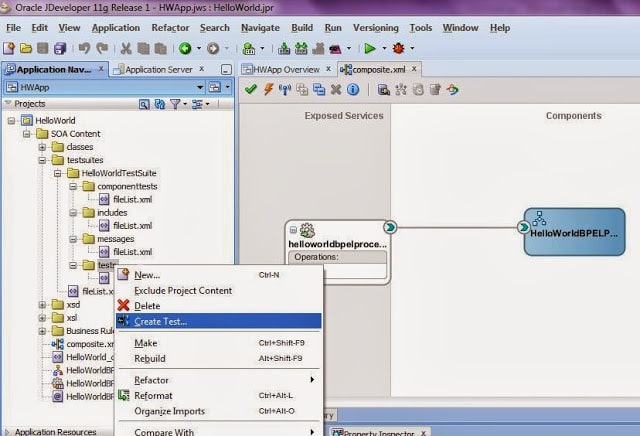Click the Property Inspector tab
The height and width of the screenshot is (436, 640).
pyautogui.click(x=378, y=432)
